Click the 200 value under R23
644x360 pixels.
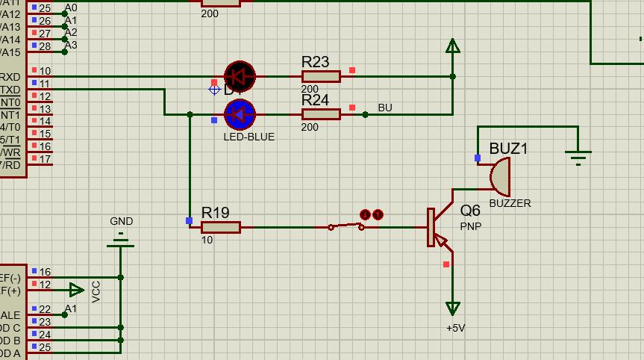(x=310, y=89)
